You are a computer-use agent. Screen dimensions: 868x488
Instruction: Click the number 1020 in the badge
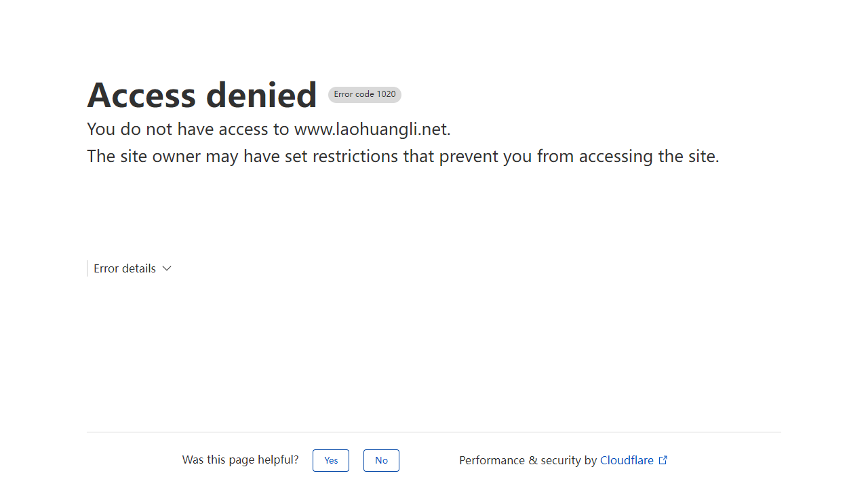(x=386, y=94)
